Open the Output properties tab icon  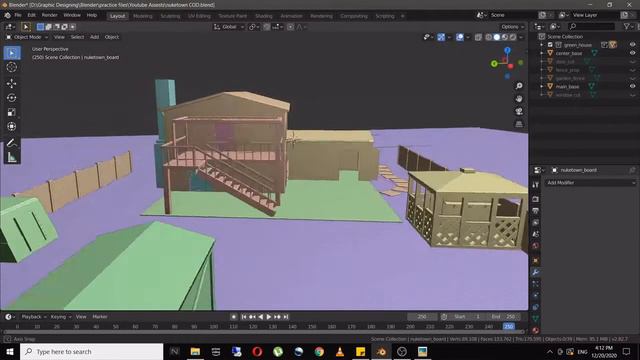pos(536,211)
